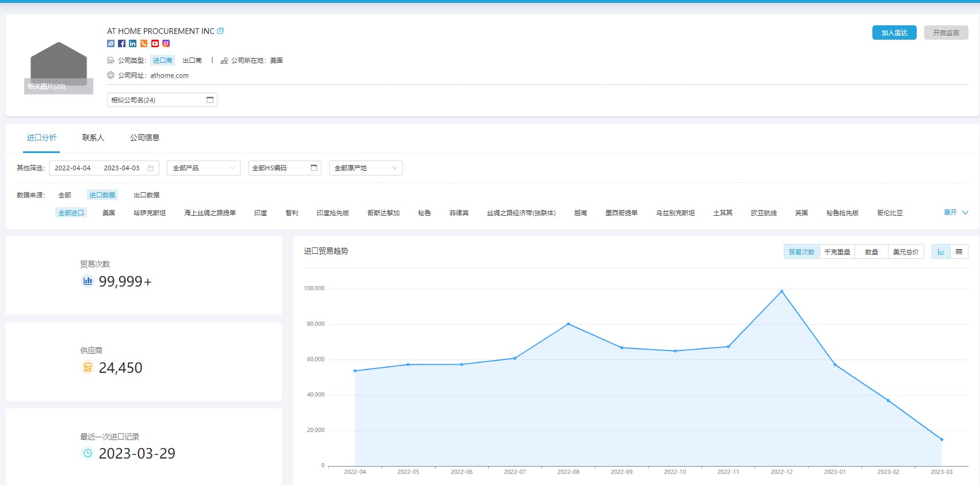
Task: Open the Instagram profile icon
Action: click(x=166, y=44)
